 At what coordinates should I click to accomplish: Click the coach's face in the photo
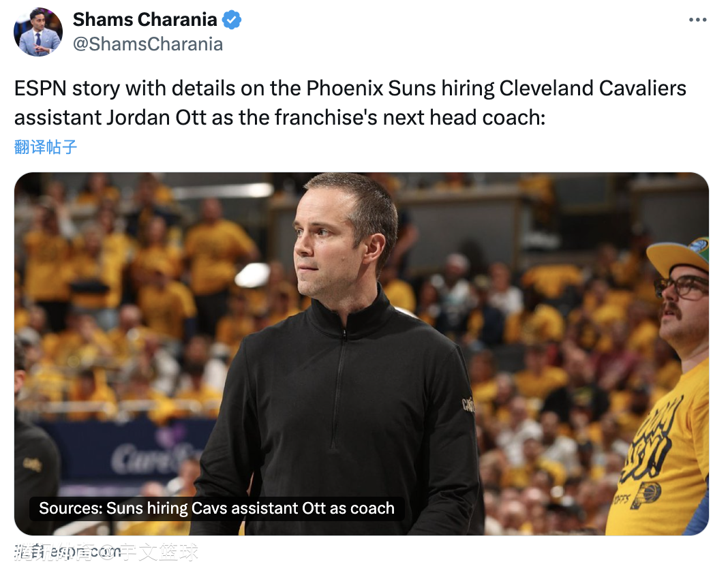click(x=327, y=245)
